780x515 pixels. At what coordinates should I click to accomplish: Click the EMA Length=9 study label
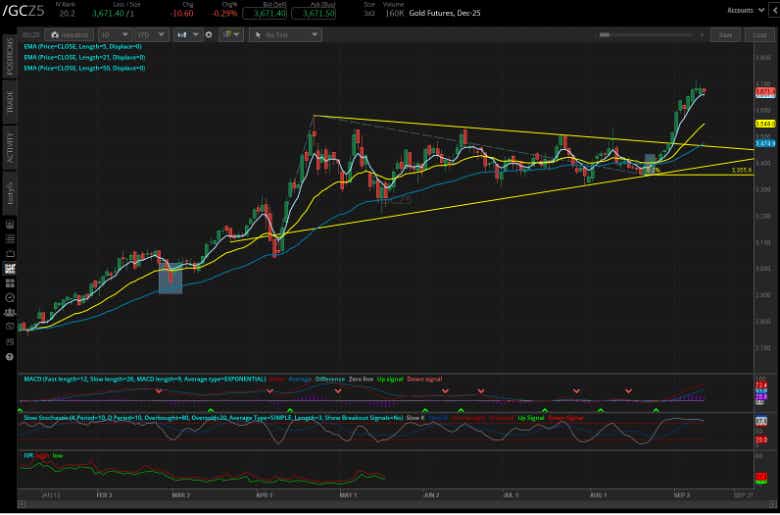83,46
